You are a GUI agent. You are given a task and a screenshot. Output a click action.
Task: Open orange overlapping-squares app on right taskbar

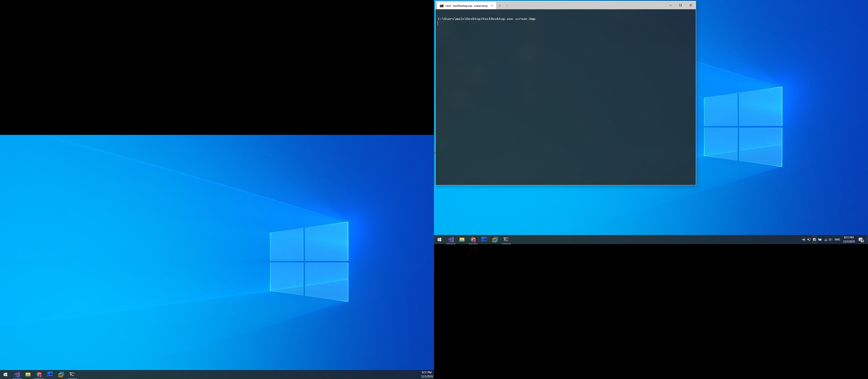coord(495,240)
